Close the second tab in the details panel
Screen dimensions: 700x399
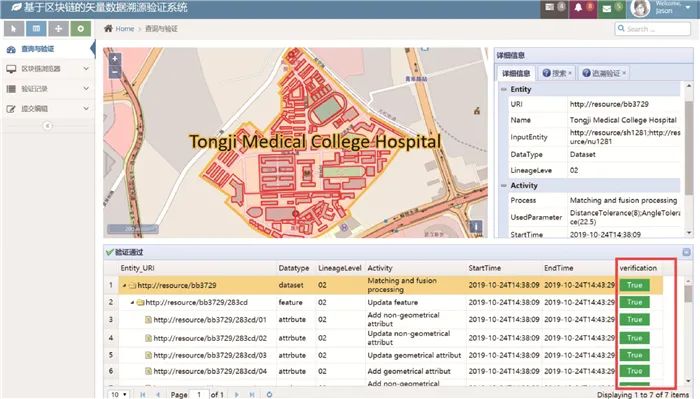pyautogui.click(x=570, y=73)
